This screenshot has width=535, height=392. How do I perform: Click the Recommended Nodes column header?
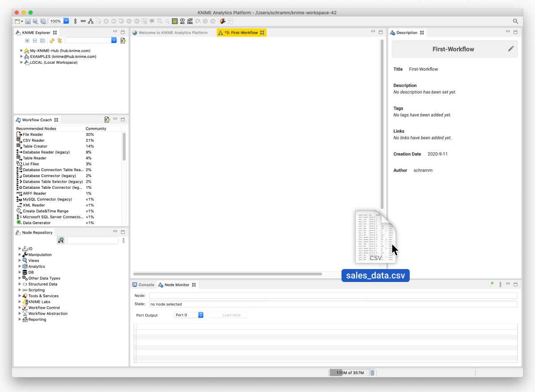pyautogui.click(x=36, y=129)
